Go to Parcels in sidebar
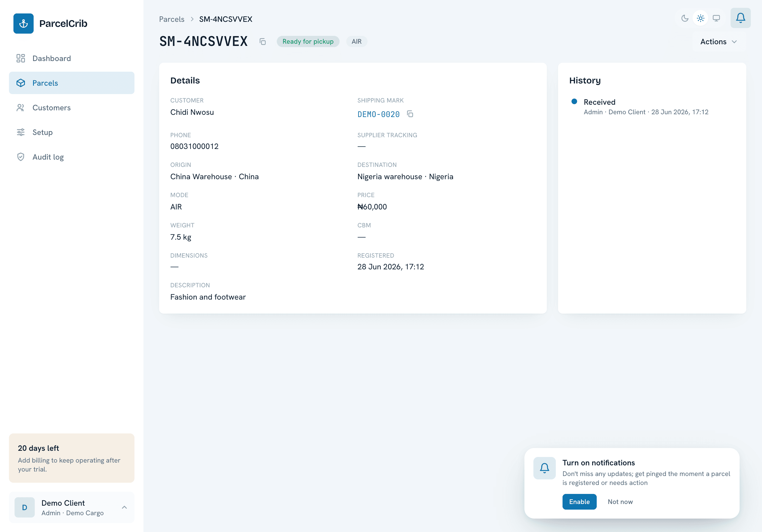The width and height of the screenshot is (762, 532). pyautogui.click(x=72, y=83)
